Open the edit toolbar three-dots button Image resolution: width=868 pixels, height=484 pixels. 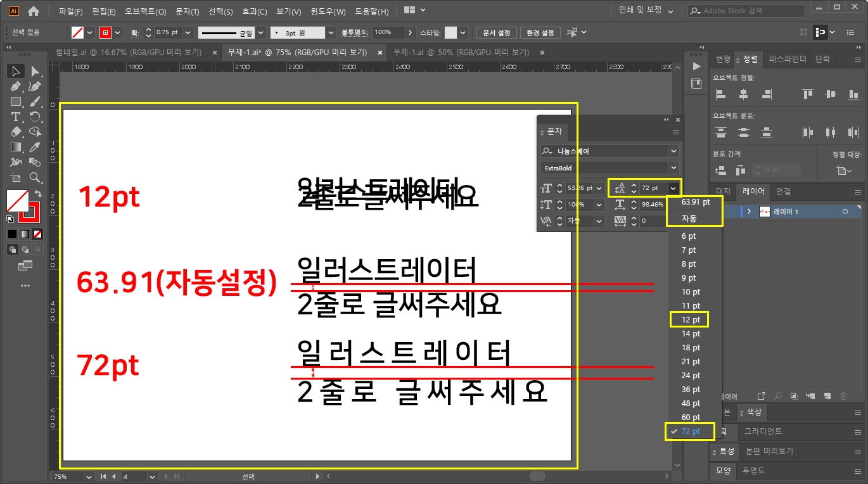point(25,286)
